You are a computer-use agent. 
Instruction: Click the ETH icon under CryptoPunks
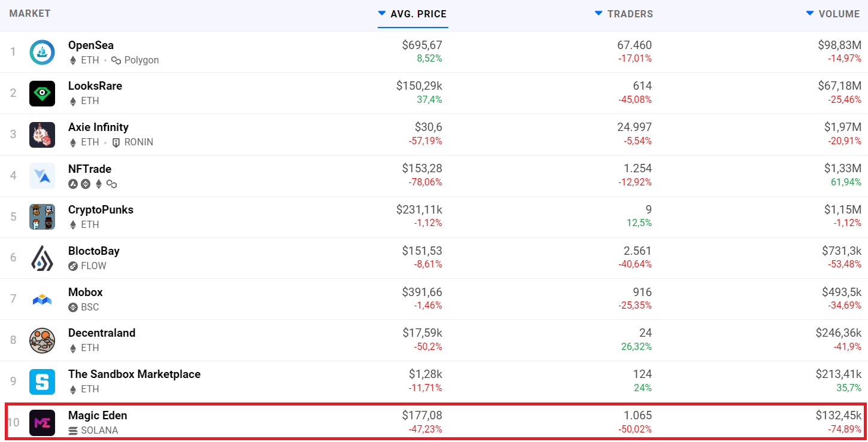[x=73, y=225]
